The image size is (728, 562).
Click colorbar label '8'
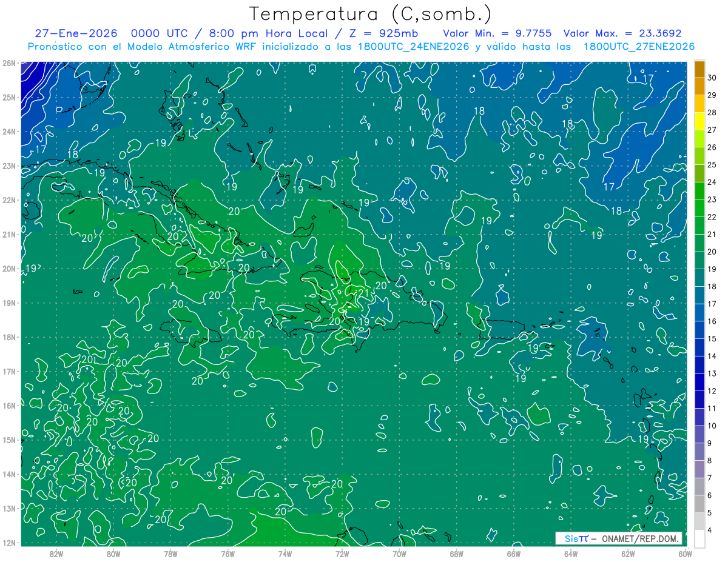click(710, 461)
